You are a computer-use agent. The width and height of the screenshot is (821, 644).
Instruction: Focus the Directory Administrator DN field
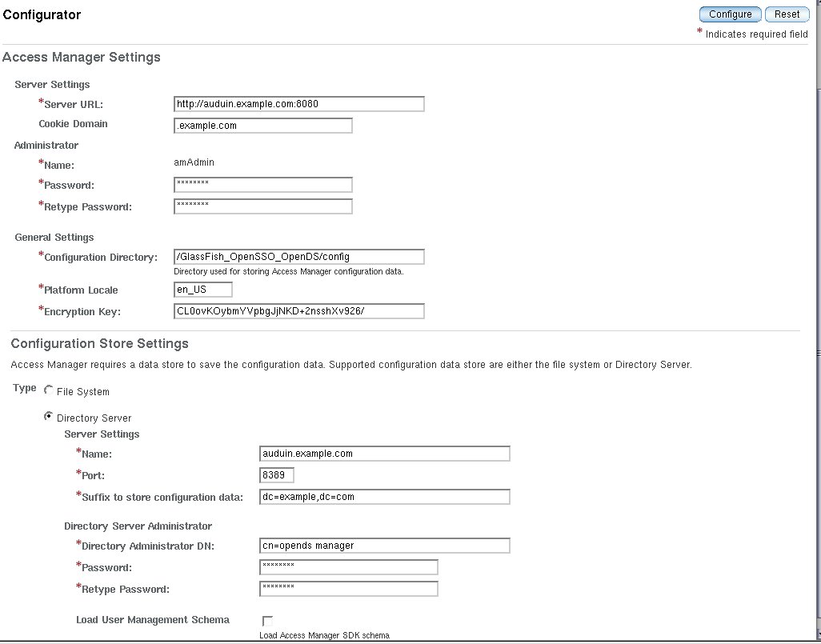384,546
